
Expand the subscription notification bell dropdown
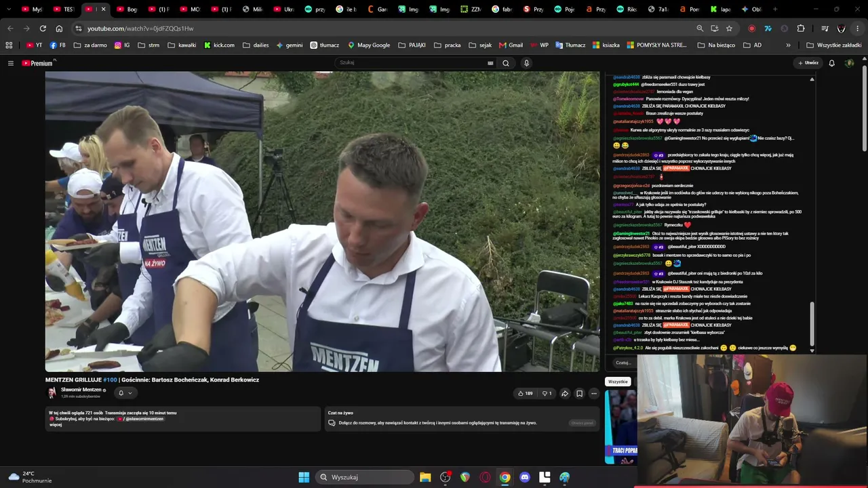[x=125, y=393]
